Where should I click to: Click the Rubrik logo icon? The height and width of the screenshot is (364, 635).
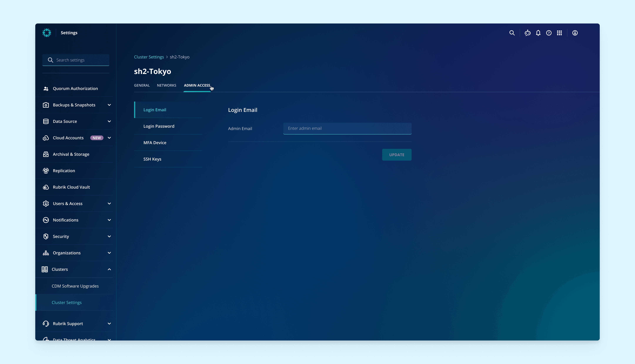click(47, 33)
